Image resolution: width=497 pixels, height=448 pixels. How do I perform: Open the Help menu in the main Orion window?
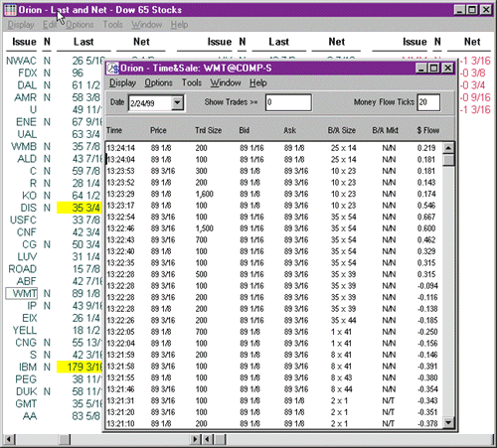(179, 25)
